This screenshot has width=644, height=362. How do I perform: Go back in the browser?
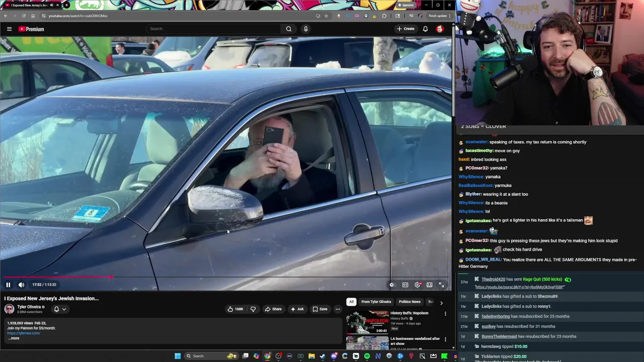click(6, 16)
